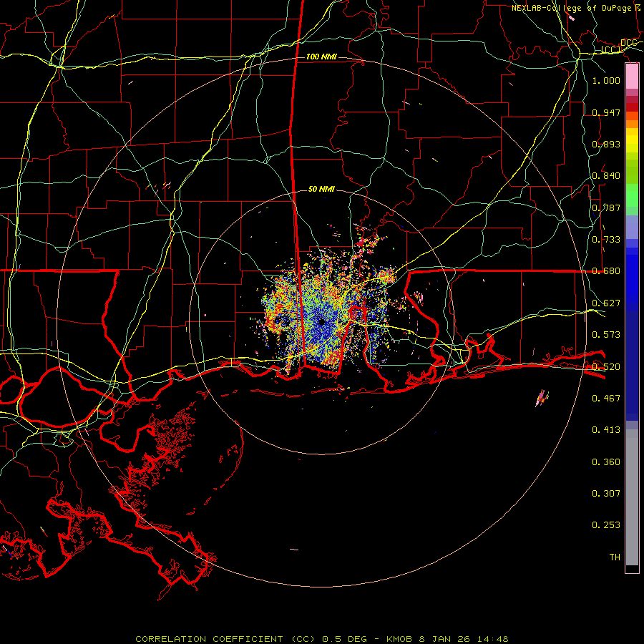Click the 0.520 legend value
Viewport: 644px width, 644px height.
coord(606,366)
